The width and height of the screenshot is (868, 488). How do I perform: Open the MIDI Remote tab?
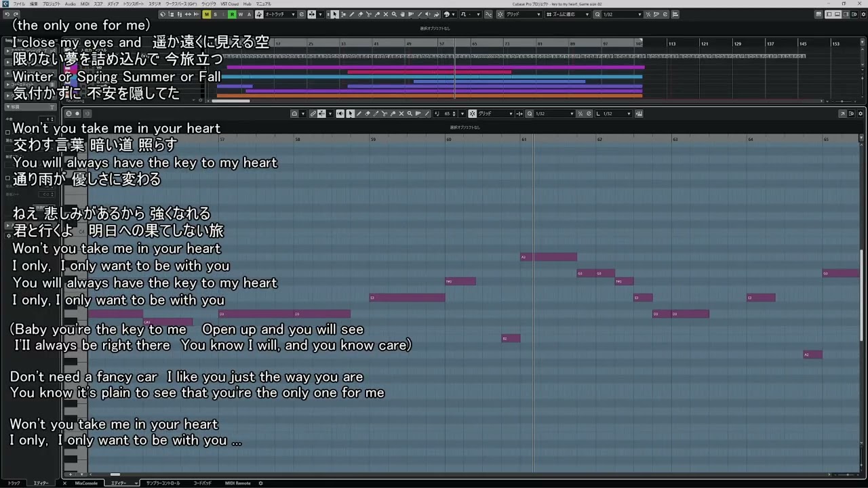point(237,483)
